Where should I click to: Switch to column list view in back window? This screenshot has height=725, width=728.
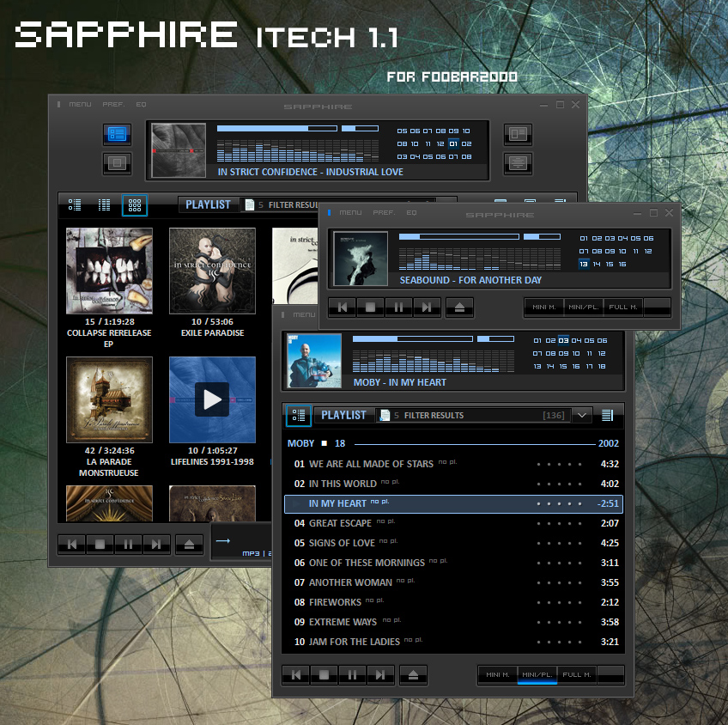pyautogui.click(x=105, y=204)
